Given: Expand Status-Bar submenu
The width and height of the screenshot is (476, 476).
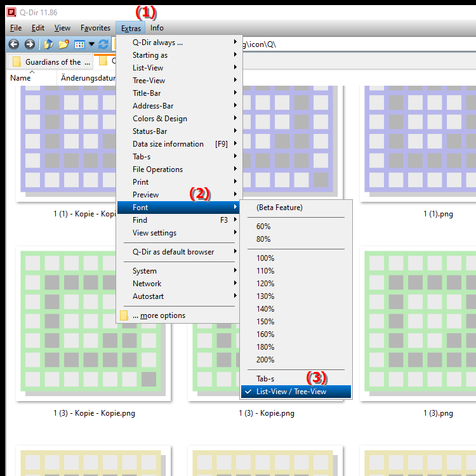Looking at the screenshot, I should [x=178, y=131].
